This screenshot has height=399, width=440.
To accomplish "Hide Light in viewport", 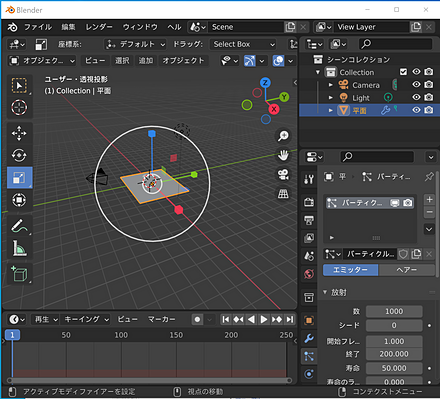I will [x=416, y=97].
